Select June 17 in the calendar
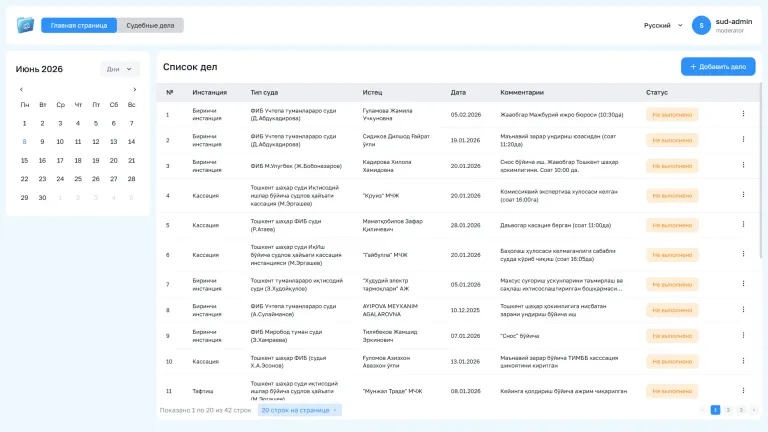 [60, 160]
